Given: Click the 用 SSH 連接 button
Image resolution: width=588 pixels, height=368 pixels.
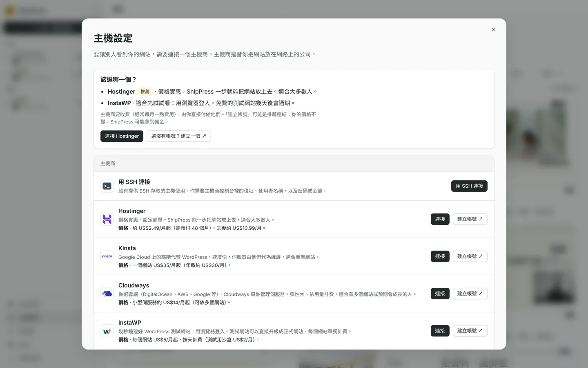Looking at the screenshot, I should click(x=469, y=186).
